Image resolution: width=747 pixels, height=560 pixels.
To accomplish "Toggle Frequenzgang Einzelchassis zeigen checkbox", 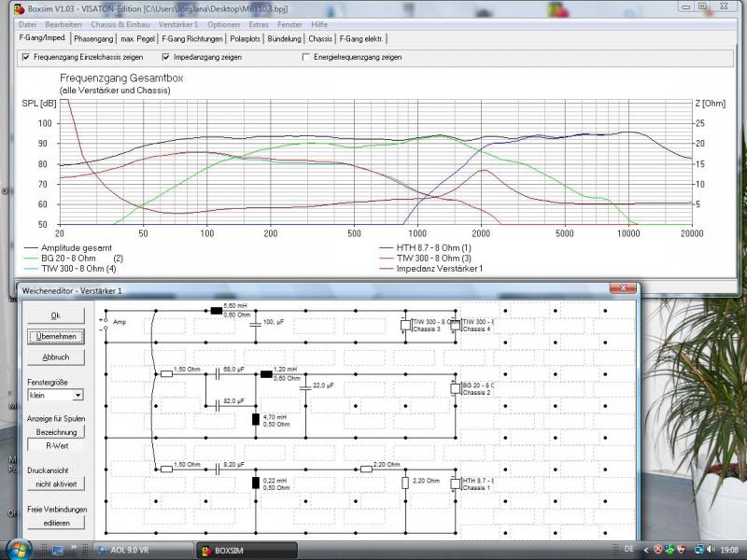I will tap(26, 57).
